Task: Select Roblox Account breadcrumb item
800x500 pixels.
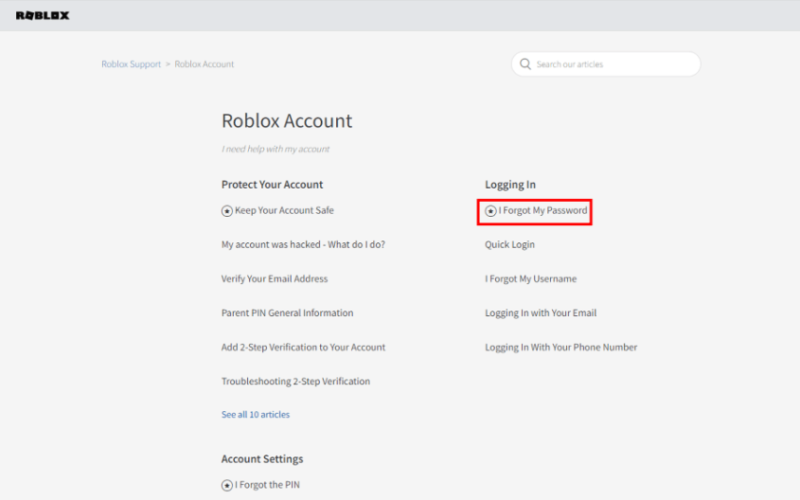Action: (x=204, y=64)
